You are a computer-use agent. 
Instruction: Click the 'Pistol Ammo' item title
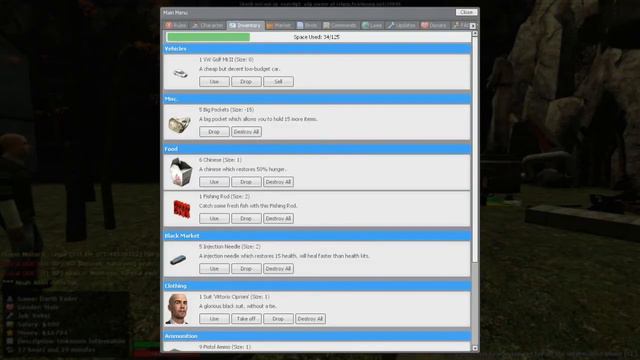pos(224,347)
